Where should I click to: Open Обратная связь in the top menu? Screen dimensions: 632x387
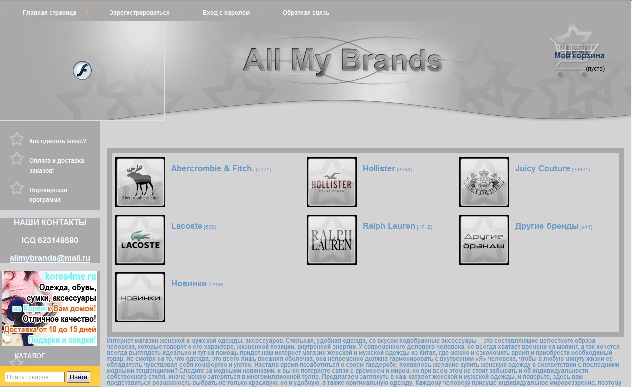coord(306,12)
